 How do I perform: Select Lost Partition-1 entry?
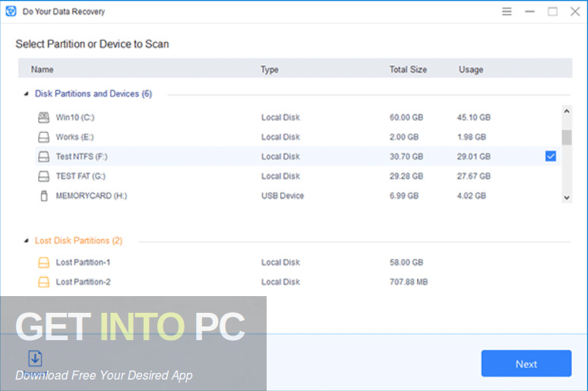pos(83,263)
